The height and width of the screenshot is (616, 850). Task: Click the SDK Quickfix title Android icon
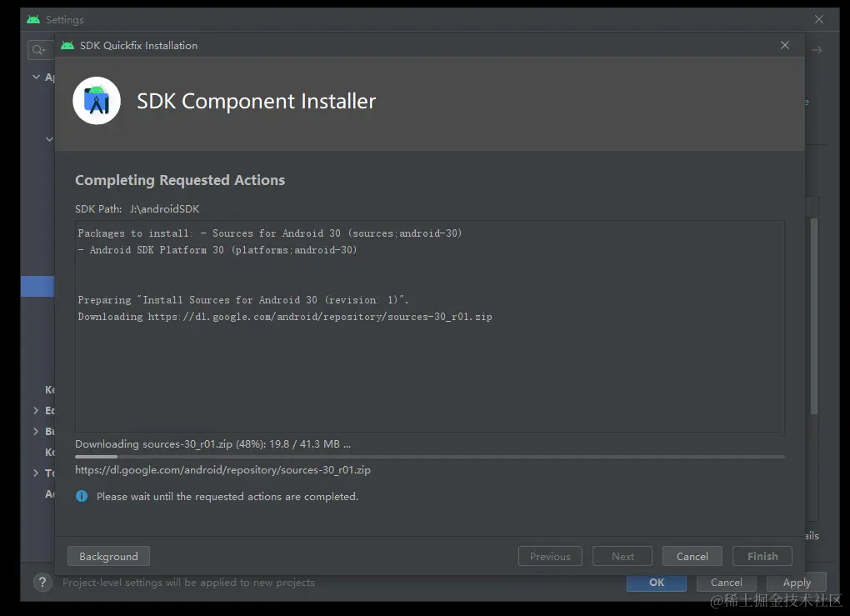point(67,46)
